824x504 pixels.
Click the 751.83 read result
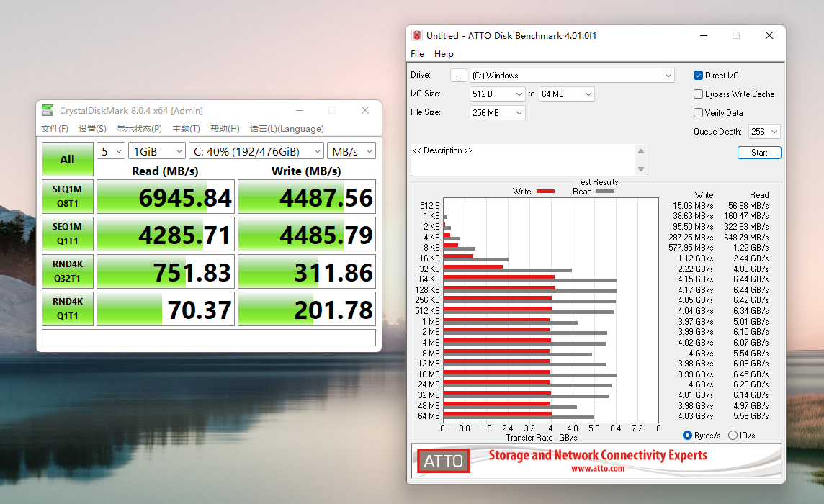[x=166, y=271]
